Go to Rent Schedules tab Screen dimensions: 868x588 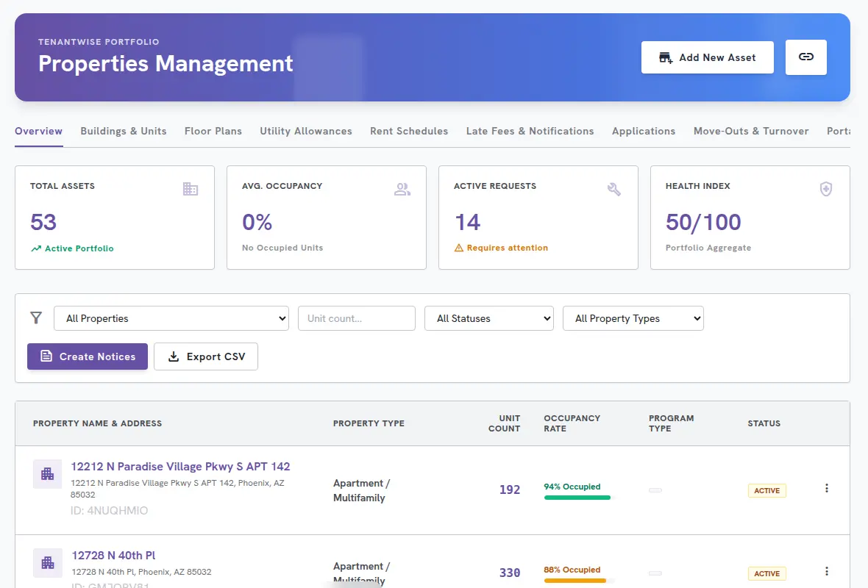click(x=409, y=131)
